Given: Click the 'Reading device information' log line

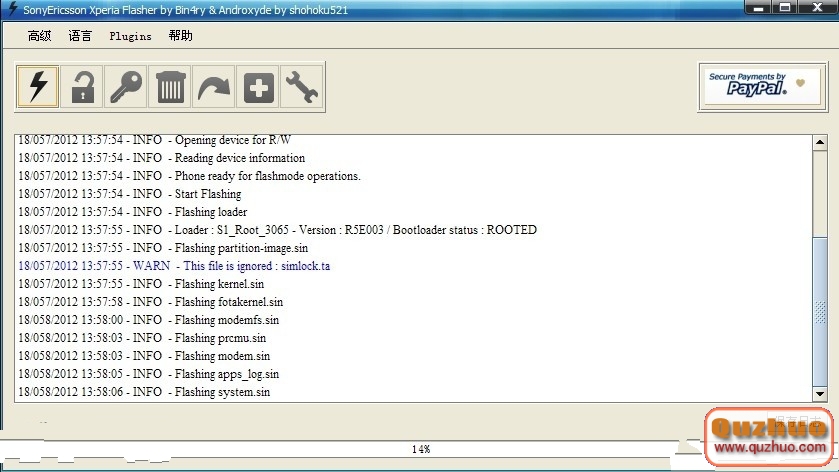Looking at the screenshot, I should coord(162,158).
